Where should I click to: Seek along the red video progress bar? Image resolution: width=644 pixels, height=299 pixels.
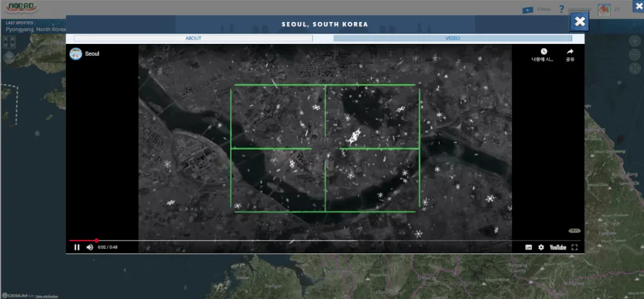(252, 240)
